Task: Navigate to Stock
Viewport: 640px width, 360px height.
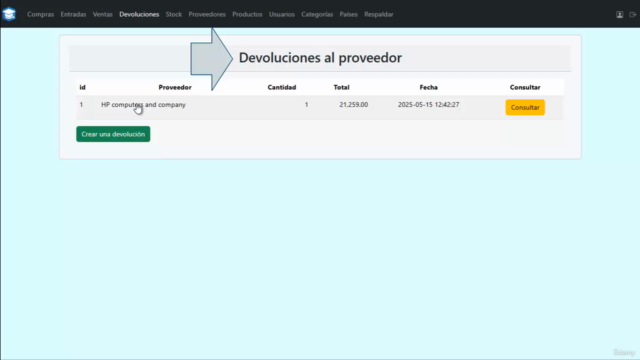Action: coord(173,14)
